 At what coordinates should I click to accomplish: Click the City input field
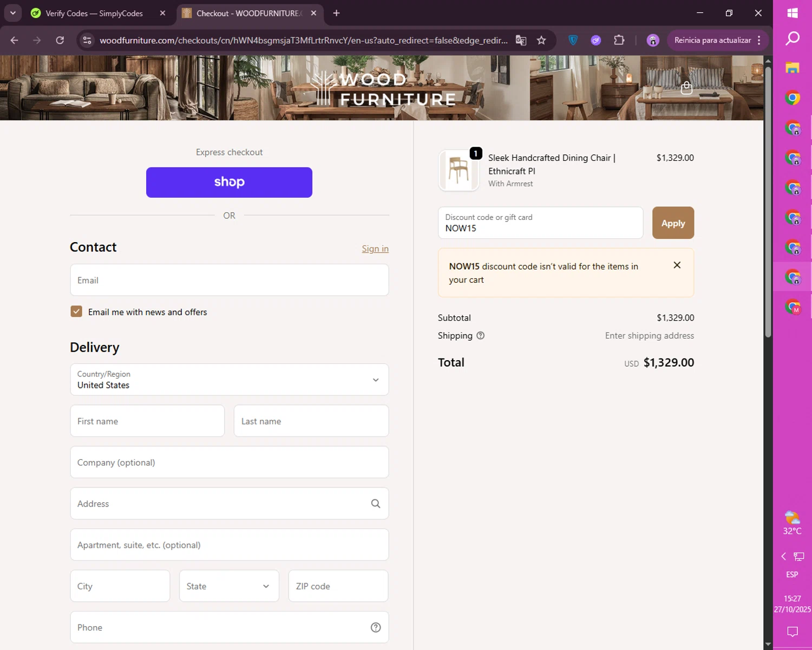(x=120, y=586)
